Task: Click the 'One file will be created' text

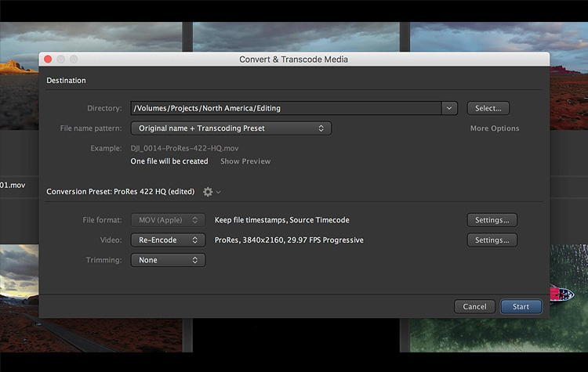Action: (169, 161)
